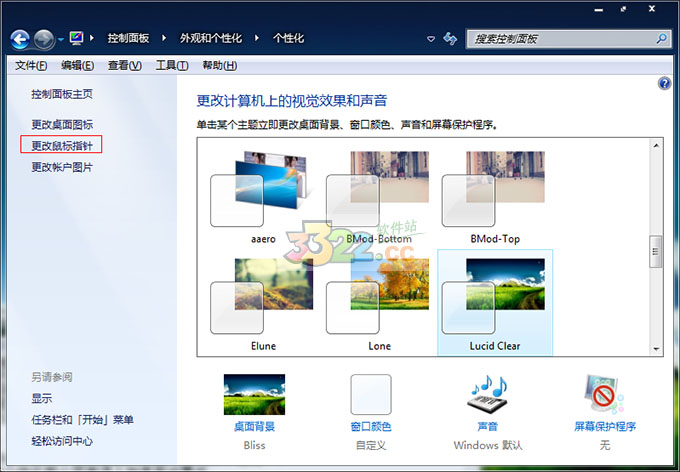Maximize the Personalization window
Screen dimensions: 680x472
[624, 9]
